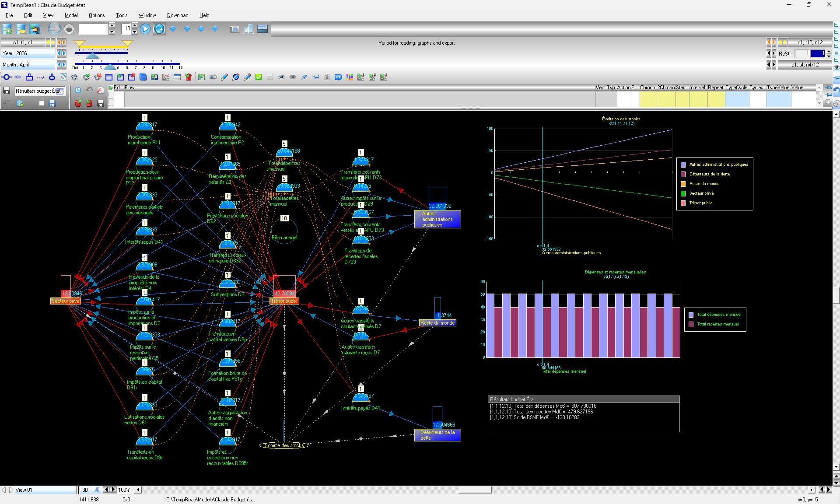Click the circular reload simulation icon
The height and width of the screenshot is (504, 840).
pos(159,29)
